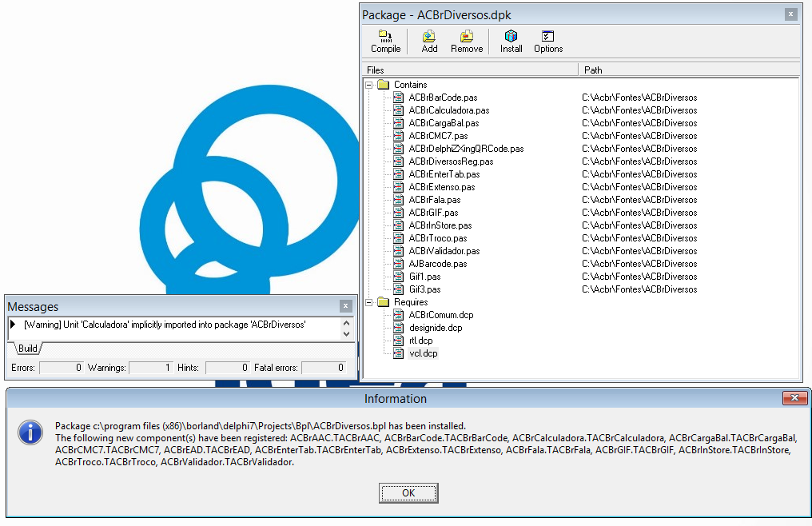Viewport: 812px width, 526px height.
Task: Select designide.dcp package icon
Action: (398, 328)
